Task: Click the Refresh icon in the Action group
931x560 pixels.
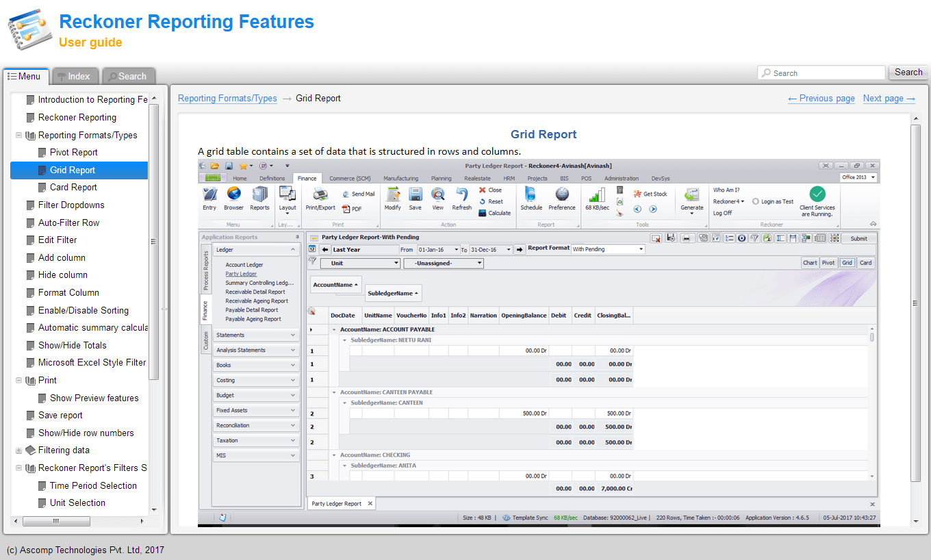Action: (461, 199)
